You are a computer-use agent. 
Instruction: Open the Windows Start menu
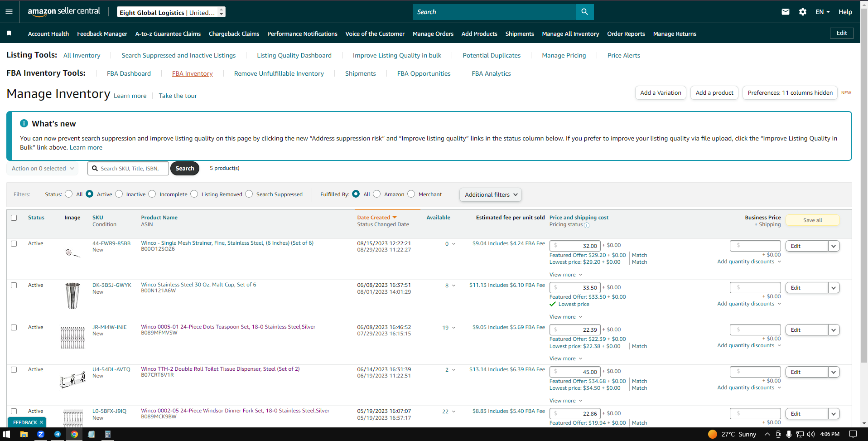6,434
